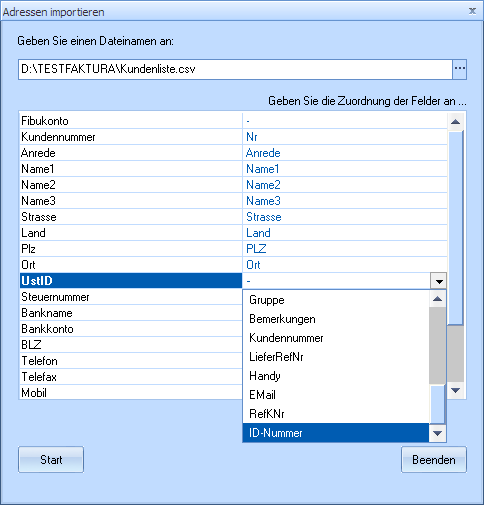484x505 pixels.
Task: Click the file name input field
Action: point(235,69)
